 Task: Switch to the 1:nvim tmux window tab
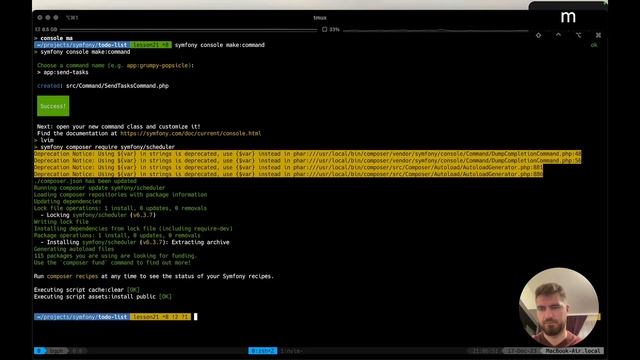click(291, 351)
